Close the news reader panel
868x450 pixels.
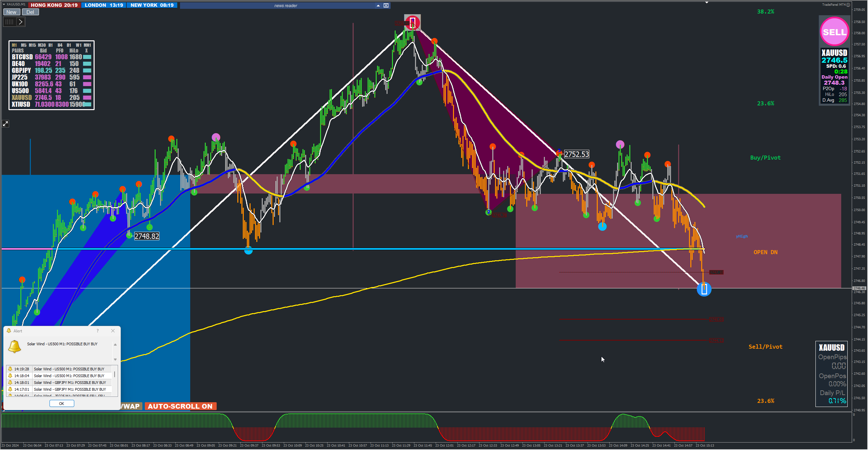(x=386, y=5)
